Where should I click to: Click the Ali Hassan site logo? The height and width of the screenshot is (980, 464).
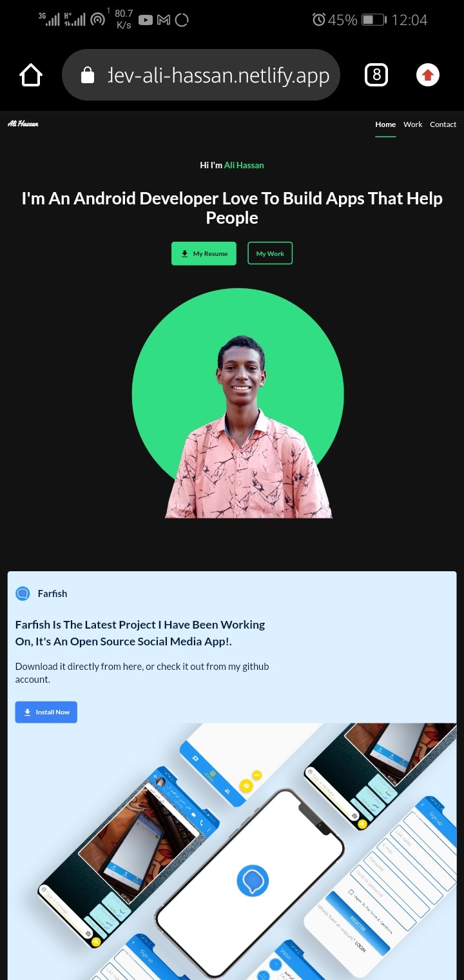pos(23,124)
